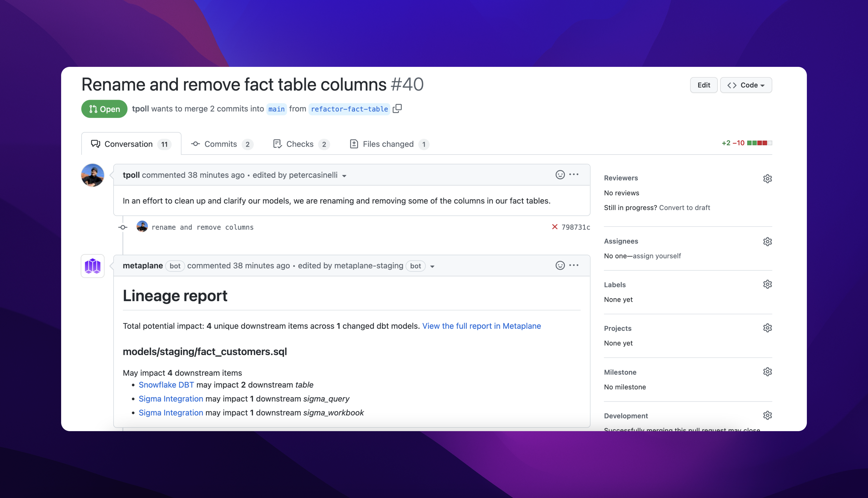Open more options on metaplane bot comment
Screen dimensions: 868x498
[x=574, y=265]
